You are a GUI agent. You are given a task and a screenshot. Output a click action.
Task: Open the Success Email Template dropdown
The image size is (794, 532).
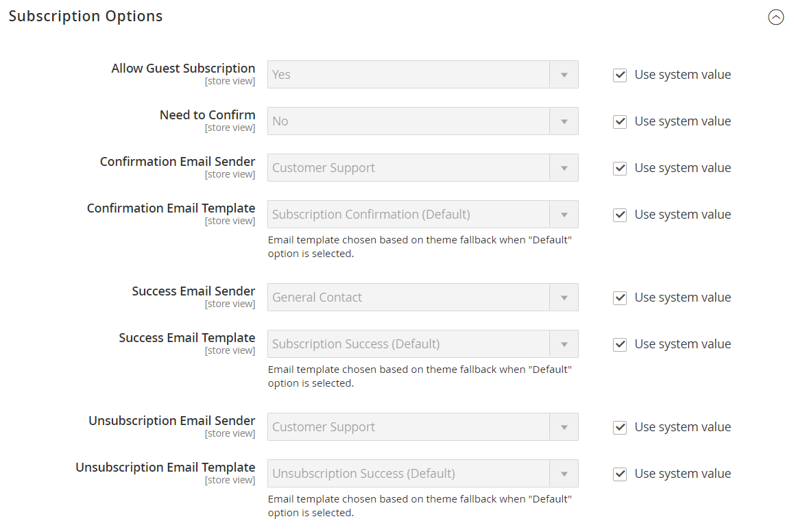pyautogui.click(x=423, y=343)
